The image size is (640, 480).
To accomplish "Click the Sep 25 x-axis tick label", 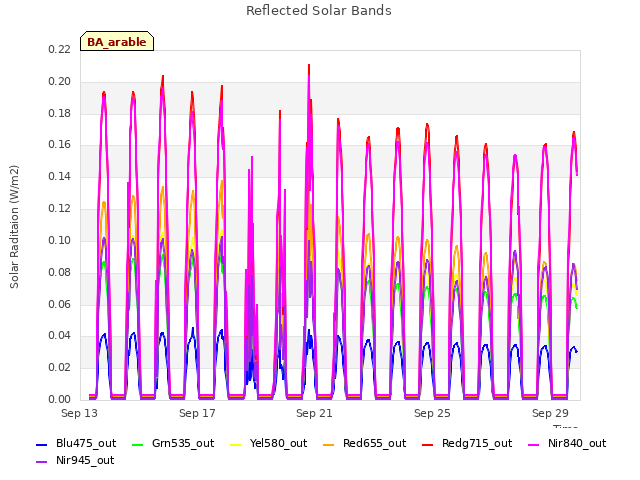I will point(432,413).
